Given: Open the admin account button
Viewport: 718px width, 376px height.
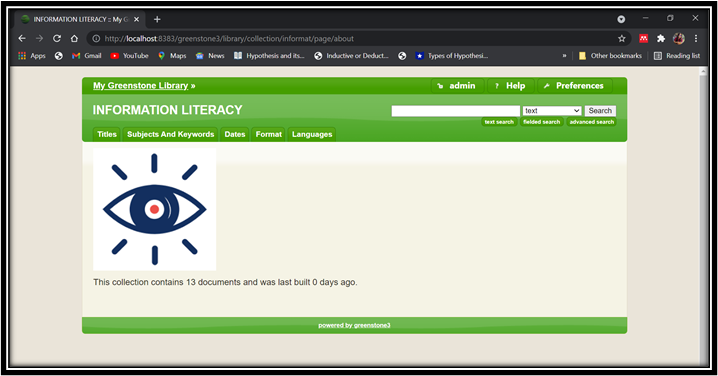Looking at the screenshot, I should [x=457, y=86].
